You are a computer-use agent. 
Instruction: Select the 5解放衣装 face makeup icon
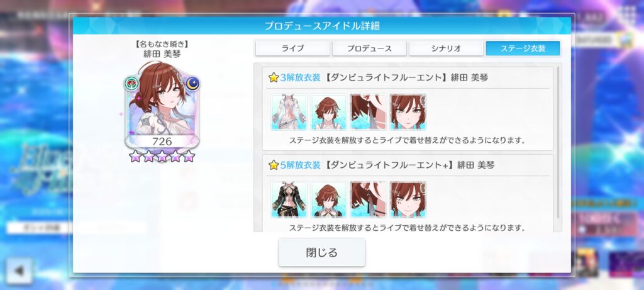(x=408, y=199)
